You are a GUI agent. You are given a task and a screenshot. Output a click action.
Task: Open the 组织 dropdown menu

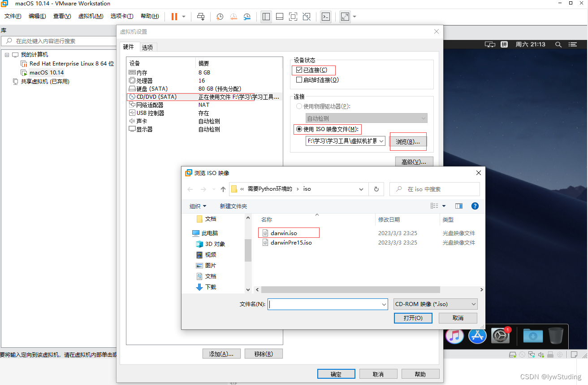click(198, 206)
